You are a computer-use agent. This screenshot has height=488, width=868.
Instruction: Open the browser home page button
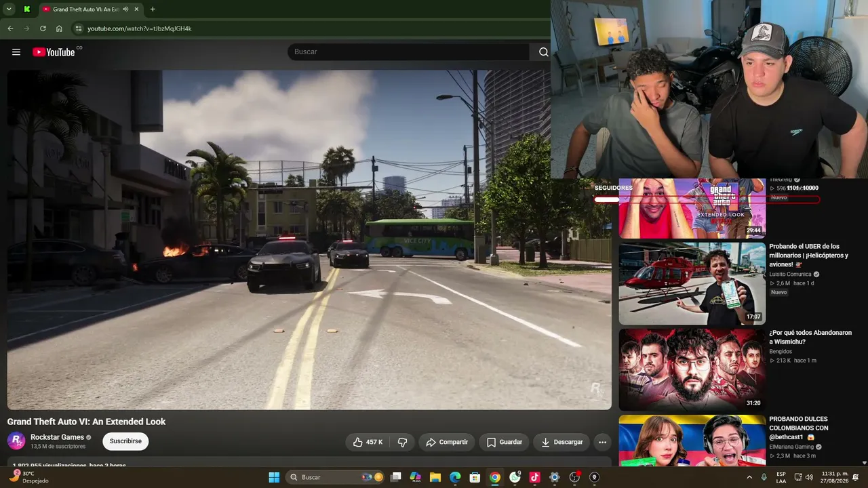pyautogui.click(x=59, y=28)
